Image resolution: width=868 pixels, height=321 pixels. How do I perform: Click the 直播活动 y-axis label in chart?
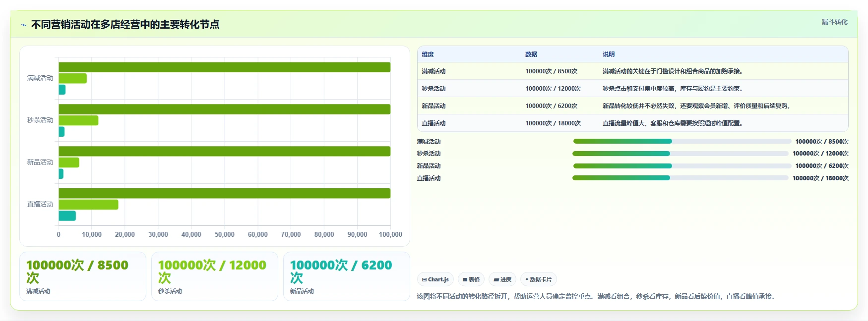point(40,205)
